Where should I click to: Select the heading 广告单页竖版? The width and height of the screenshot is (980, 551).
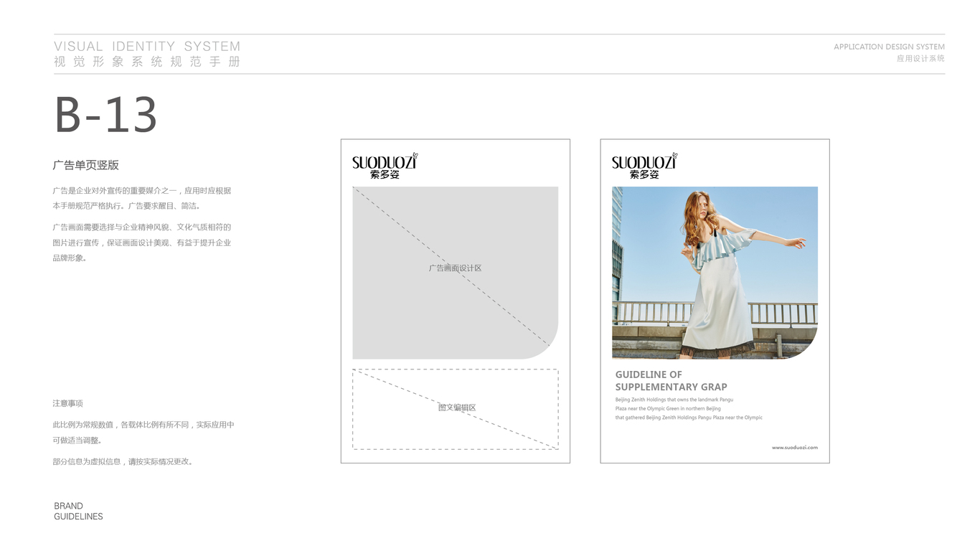pyautogui.click(x=85, y=165)
